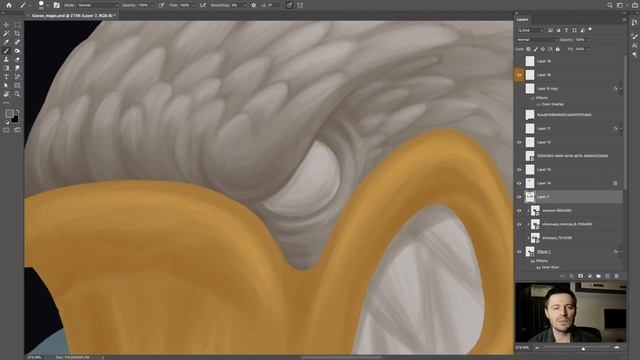640x360 pixels.
Task: Delete layer trash button
Action: point(616,276)
